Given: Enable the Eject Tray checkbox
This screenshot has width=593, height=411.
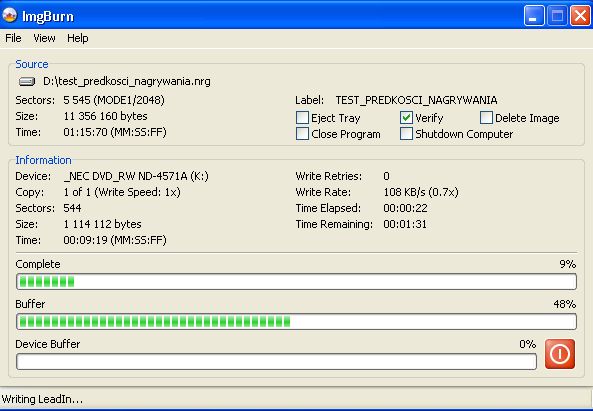Looking at the screenshot, I should pyautogui.click(x=302, y=118).
